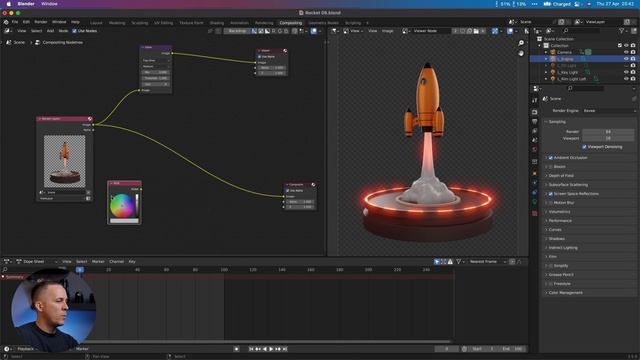Toggle Viewport Denoising checkbox
640x360 pixels.
[584, 147]
